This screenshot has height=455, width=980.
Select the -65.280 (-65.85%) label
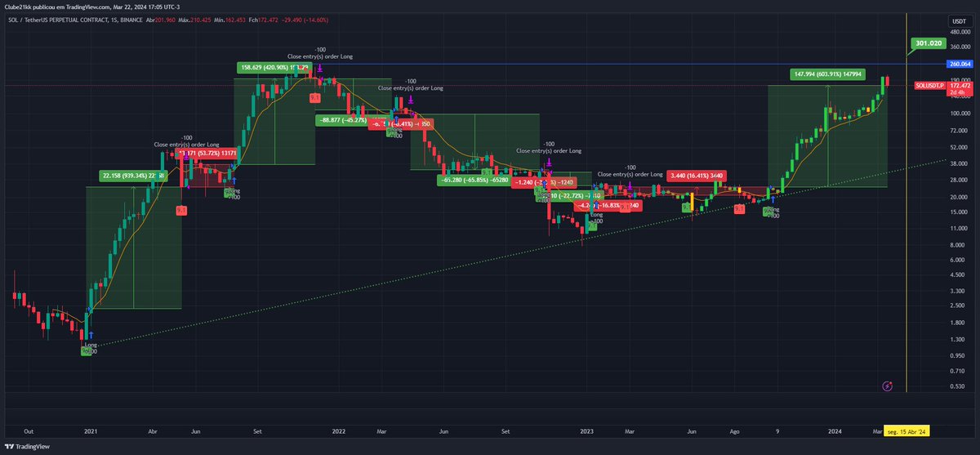pos(474,179)
